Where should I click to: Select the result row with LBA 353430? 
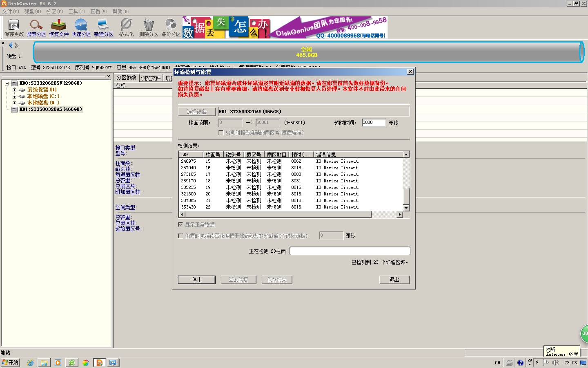(291, 207)
